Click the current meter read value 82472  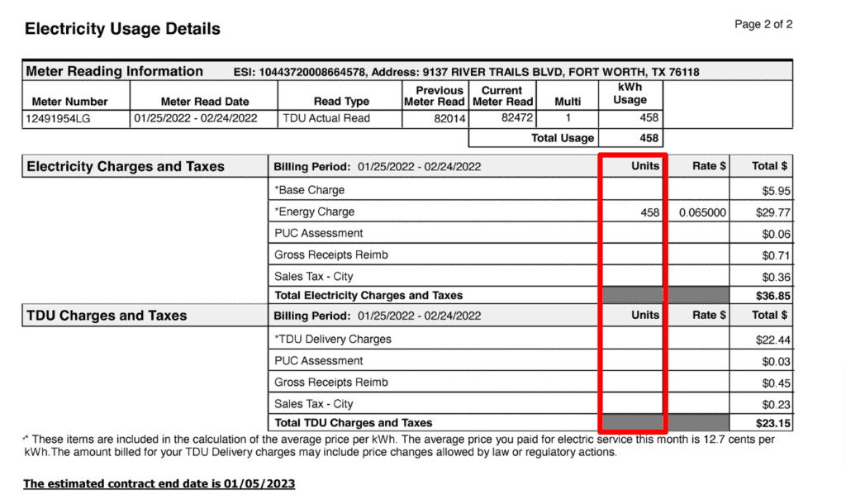(x=518, y=119)
